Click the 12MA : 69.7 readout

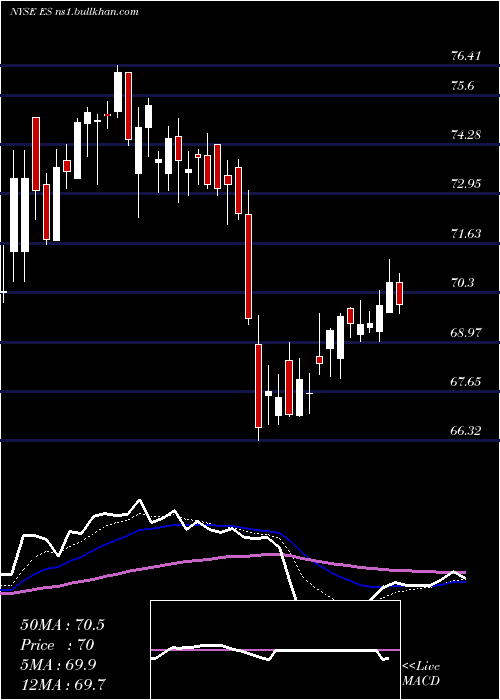pos(64,685)
